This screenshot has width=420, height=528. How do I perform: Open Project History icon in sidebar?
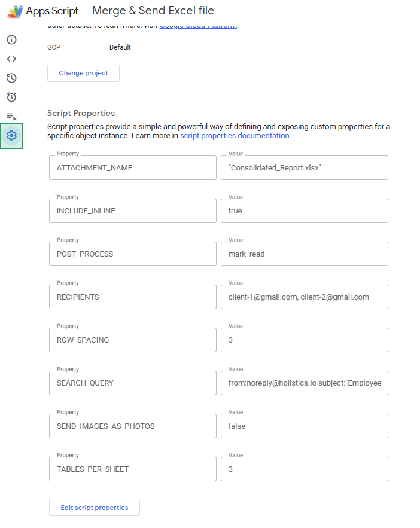(x=11, y=78)
